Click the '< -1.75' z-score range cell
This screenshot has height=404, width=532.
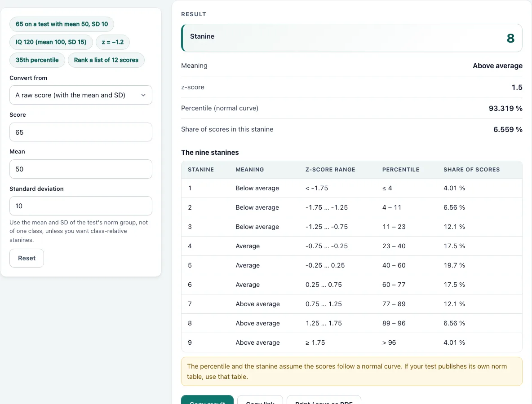pos(317,188)
